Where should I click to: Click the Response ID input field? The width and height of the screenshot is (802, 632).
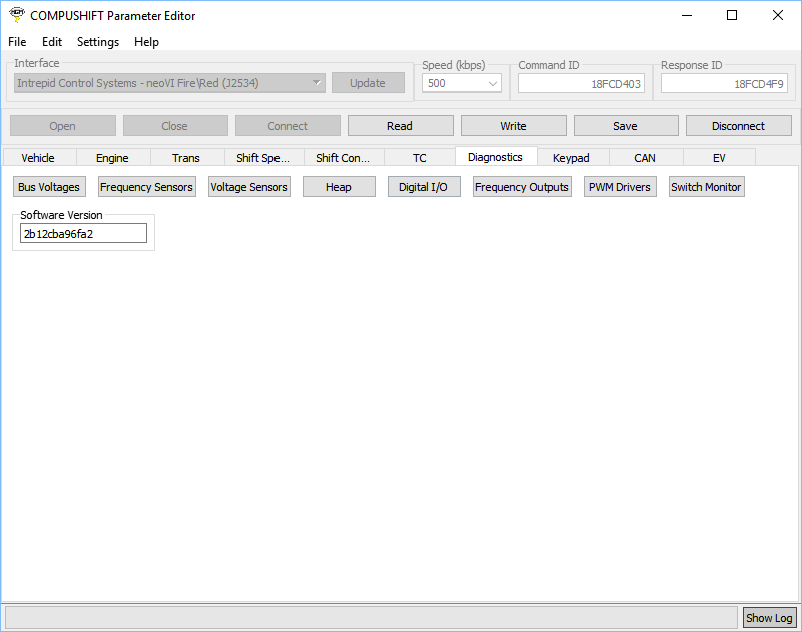(x=724, y=84)
